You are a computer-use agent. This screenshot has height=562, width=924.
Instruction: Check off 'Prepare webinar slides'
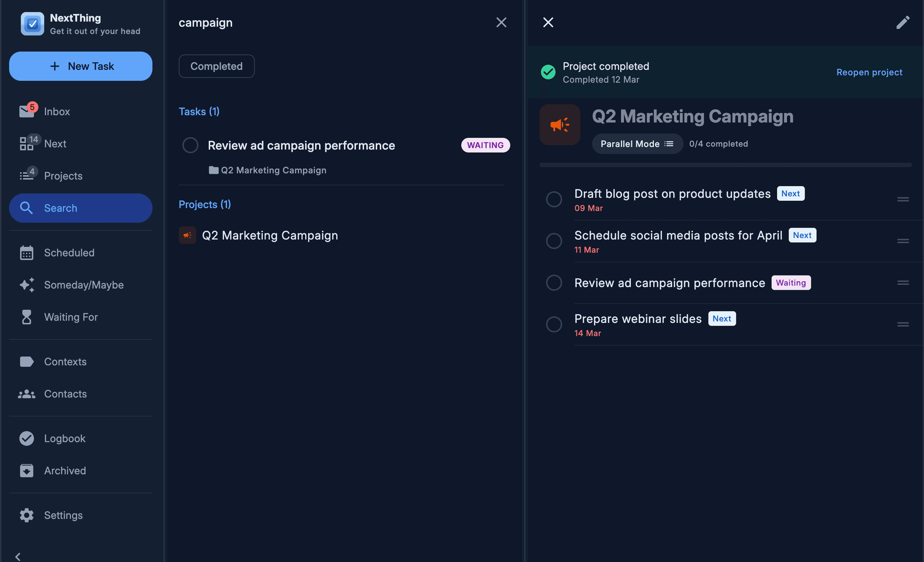pyautogui.click(x=553, y=324)
